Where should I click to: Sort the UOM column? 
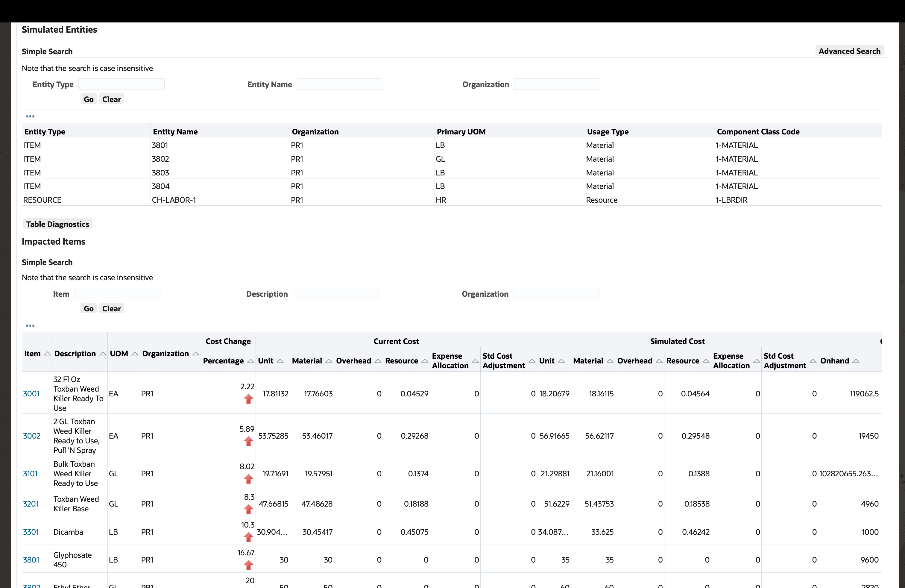tap(135, 354)
